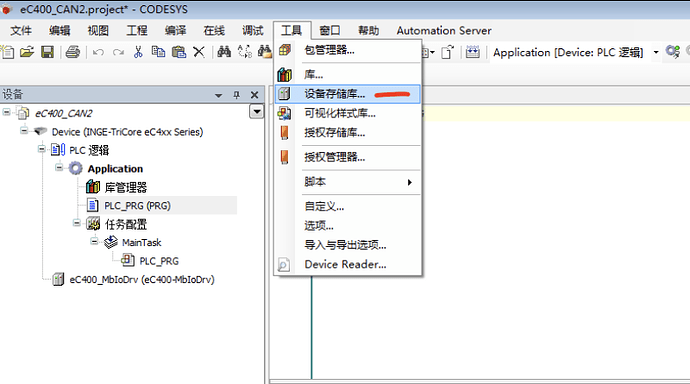This screenshot has height=384, width=690.
Task: Click the calendar-like toolbar icon left of Application selector
Action: [x=473, y=52]
